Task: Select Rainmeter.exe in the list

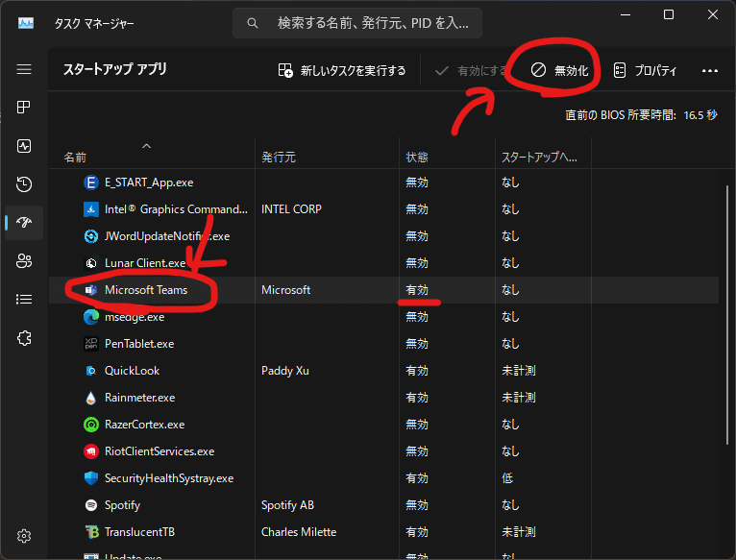Action: click(x=140, y=398)
